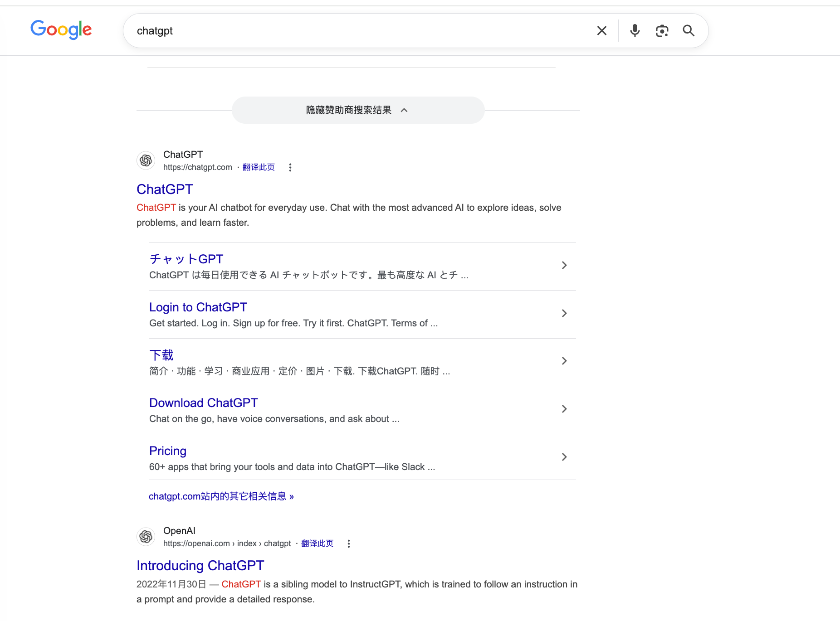The image size is (840, 621).
Task: Open more options for OpenAI result
Action: click(x=349, y=543)
